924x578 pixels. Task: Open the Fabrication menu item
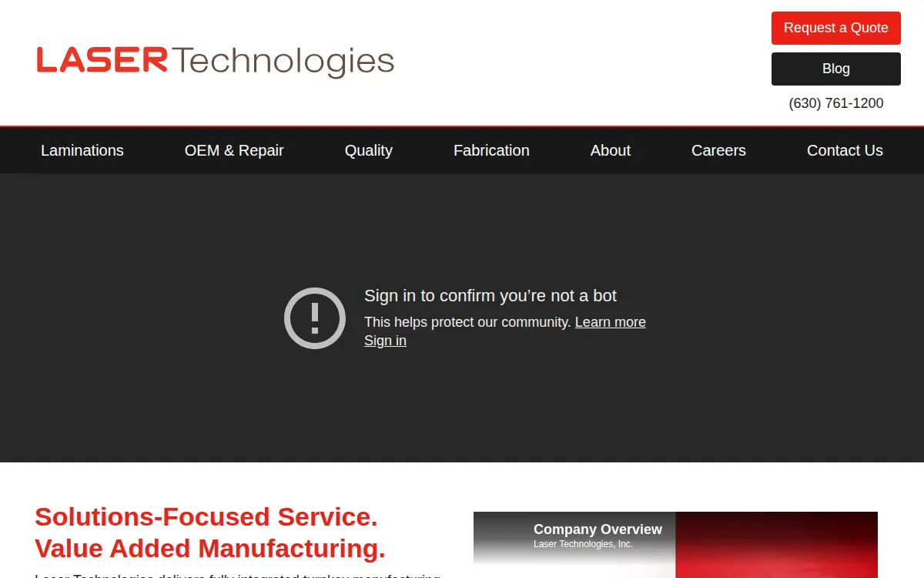pyautogui.click(x=491, y=150)
